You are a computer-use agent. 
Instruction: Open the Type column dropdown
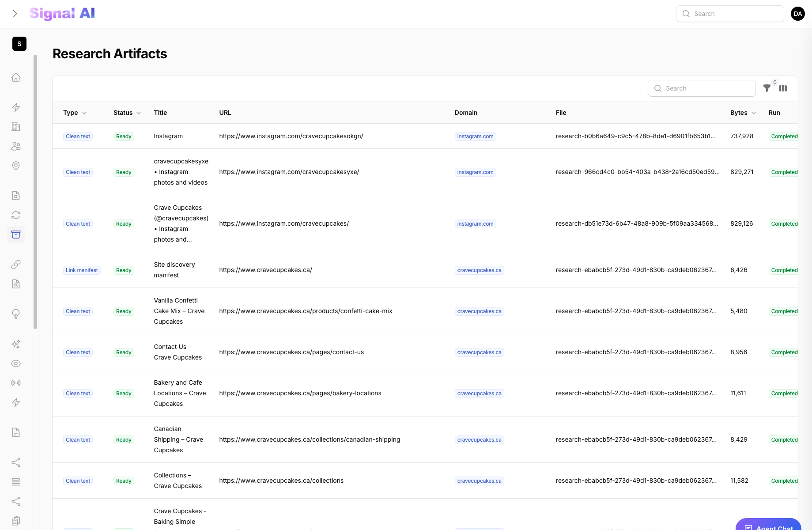coord(75,113)
